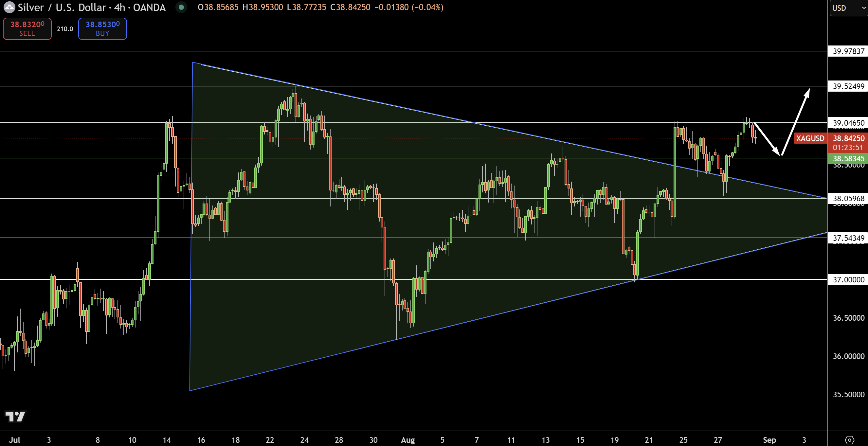Select the 39.52499 price level label
Image resolution: width=868 pixels, height=446 pixels.
(x=848, y=86)
